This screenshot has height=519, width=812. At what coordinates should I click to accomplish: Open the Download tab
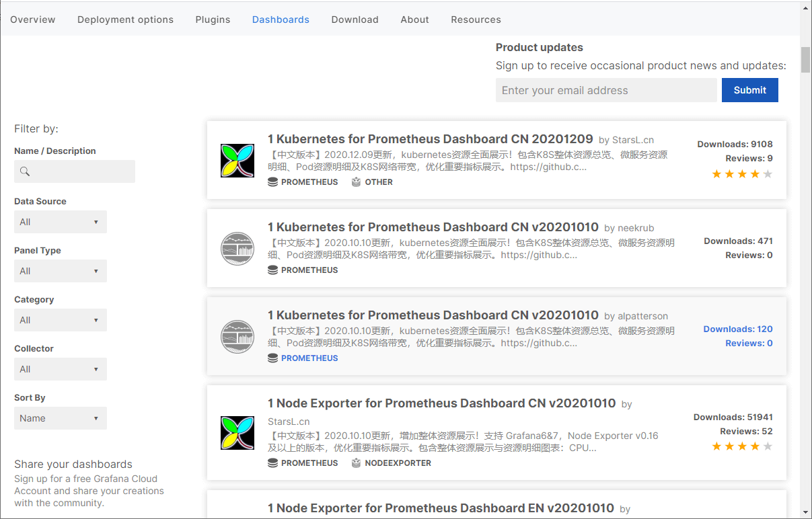coord(355,19)
